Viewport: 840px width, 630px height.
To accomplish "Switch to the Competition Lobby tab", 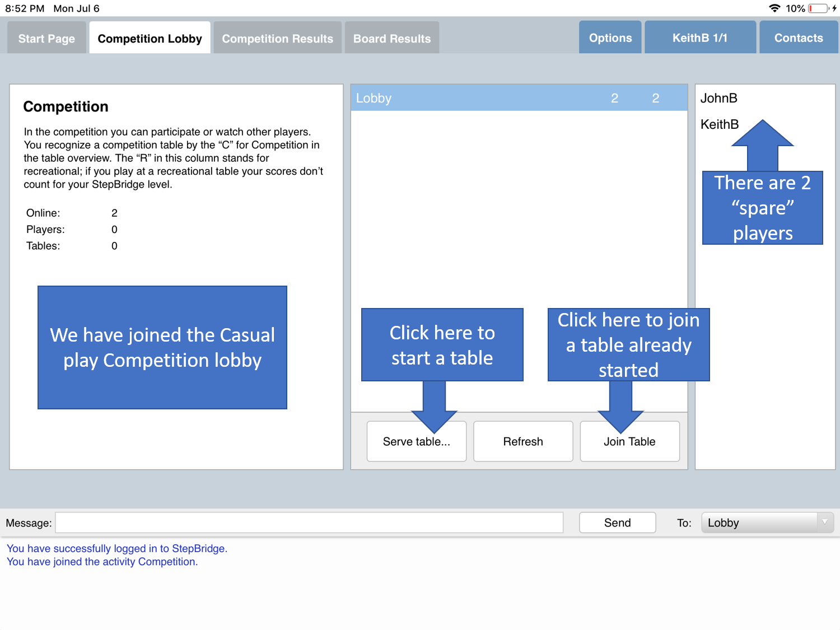I will coord(150,39).
